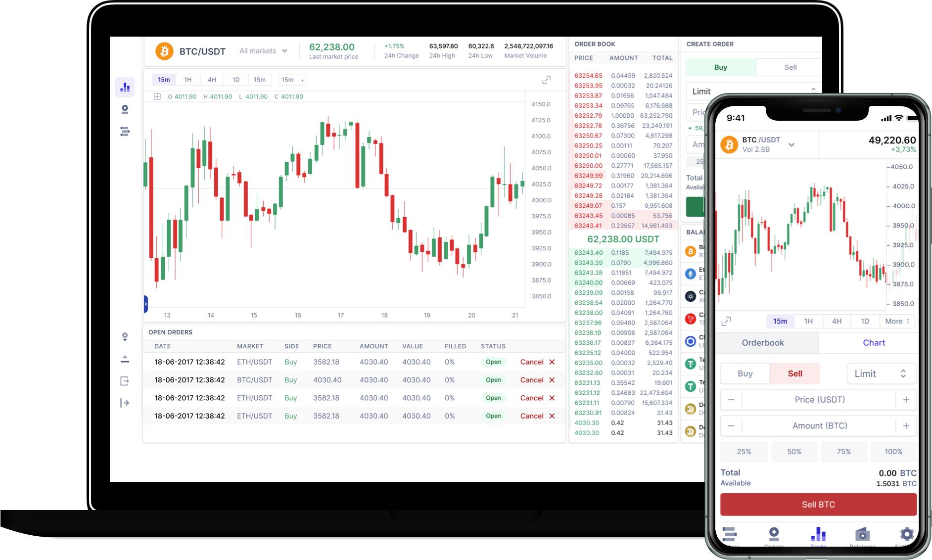Expand the mobile chart fullscreen icon
This screenshot has width=932, height=560.
(x=726, y=322)
